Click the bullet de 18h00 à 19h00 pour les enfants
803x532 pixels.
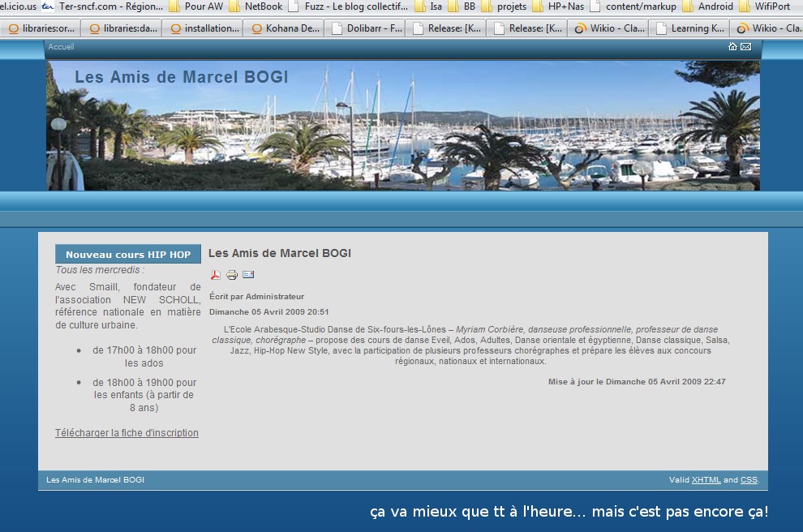(x=144, y=395)
